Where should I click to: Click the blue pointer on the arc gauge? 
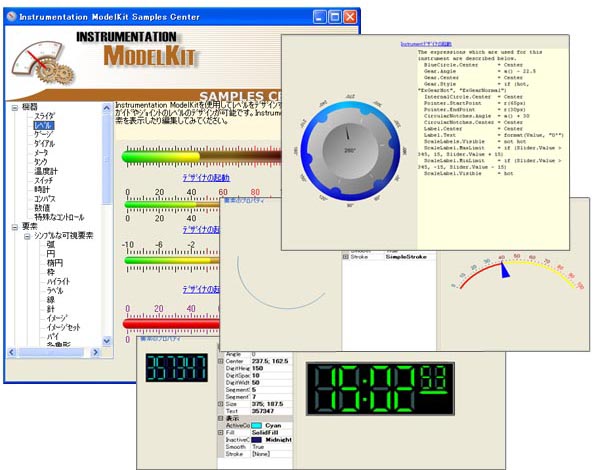505,270
